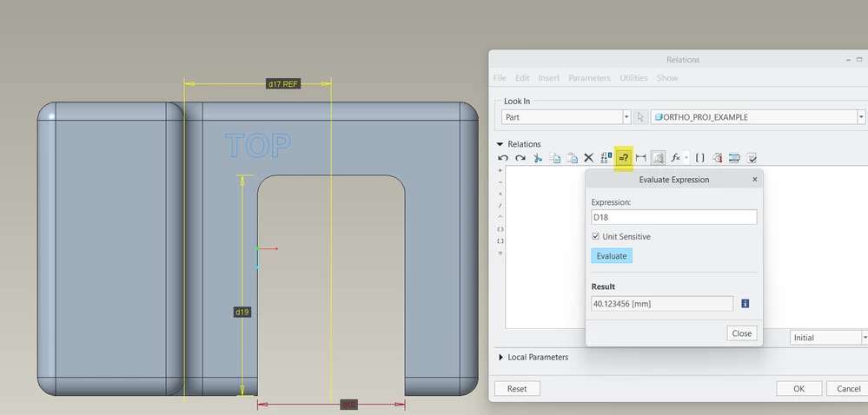Insert caret exponent operator from side palette
The height and width of the screenshot is (415, 868).
(x=500, y=217)
